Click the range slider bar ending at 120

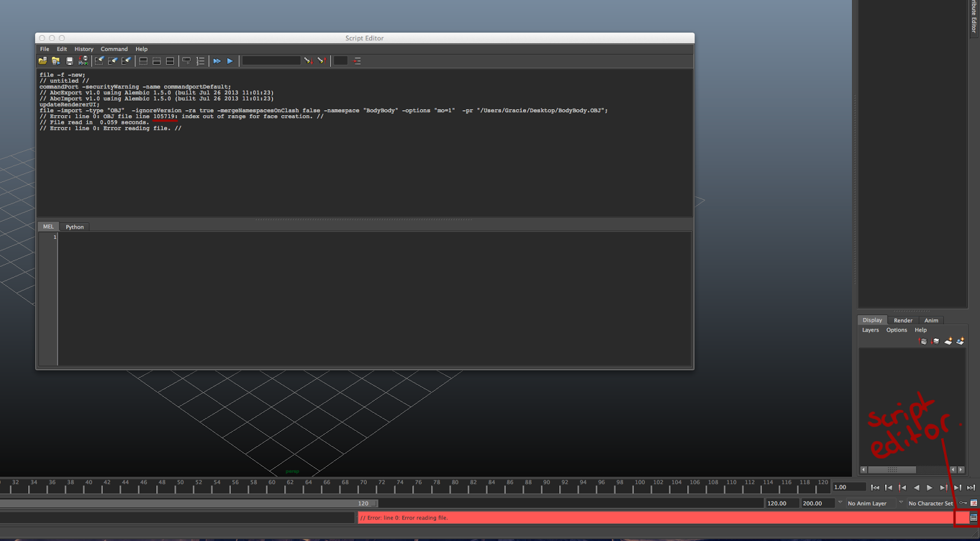click(x=189, y=503)
